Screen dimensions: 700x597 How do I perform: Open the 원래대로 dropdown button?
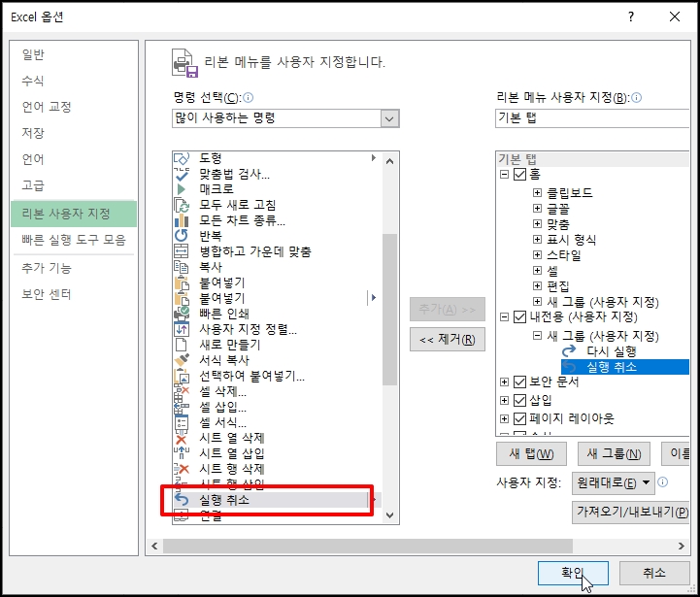pos(614,482)
